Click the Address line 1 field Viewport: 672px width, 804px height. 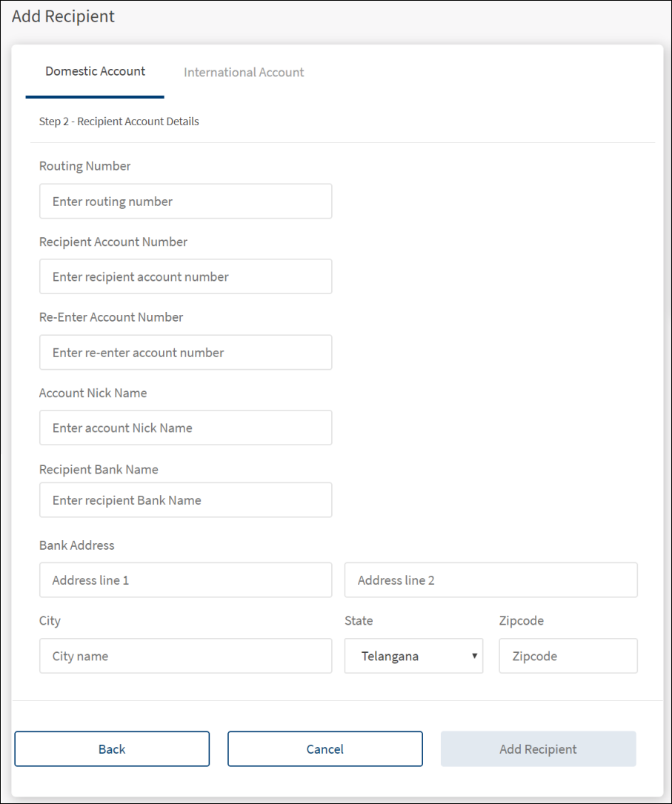tap(185, 580)
